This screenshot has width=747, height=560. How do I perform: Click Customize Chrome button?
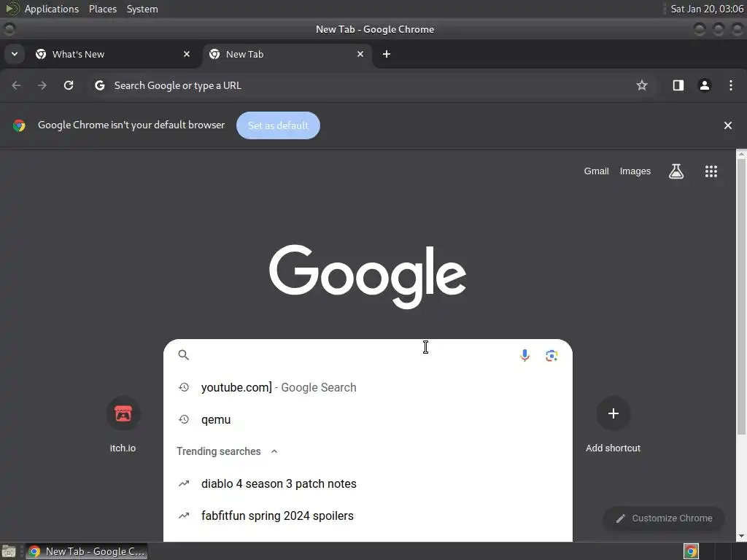click(x=664, y=518)
